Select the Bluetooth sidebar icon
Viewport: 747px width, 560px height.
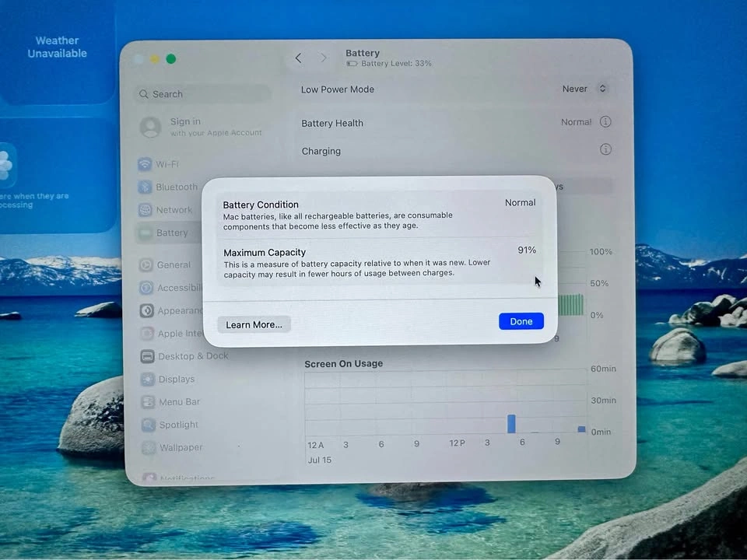click(x=145, y=187)
